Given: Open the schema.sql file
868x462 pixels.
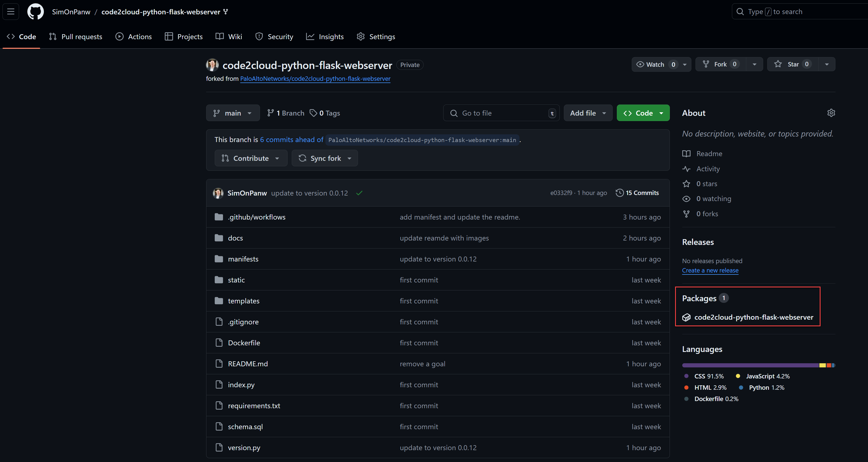Looking at the screenshot, I should tap(245, 426).
